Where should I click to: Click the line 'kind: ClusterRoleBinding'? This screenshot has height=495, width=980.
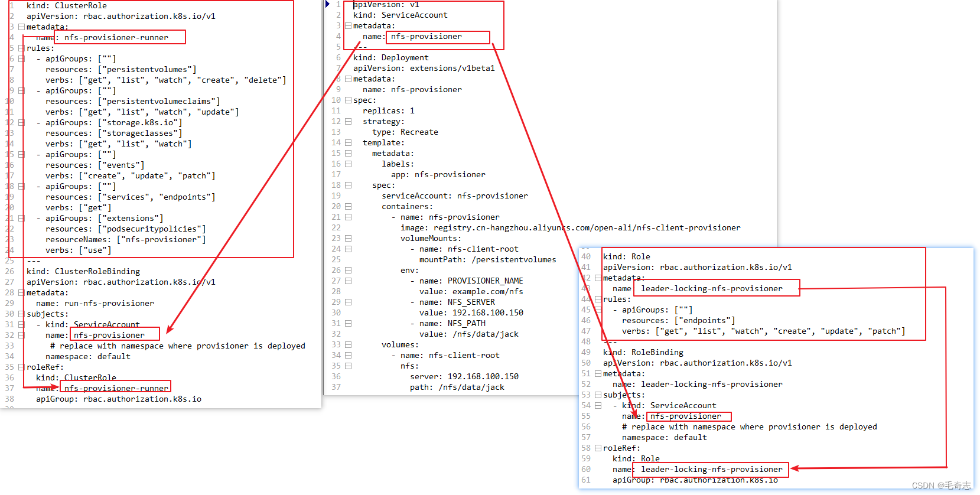tap(83, 271)
